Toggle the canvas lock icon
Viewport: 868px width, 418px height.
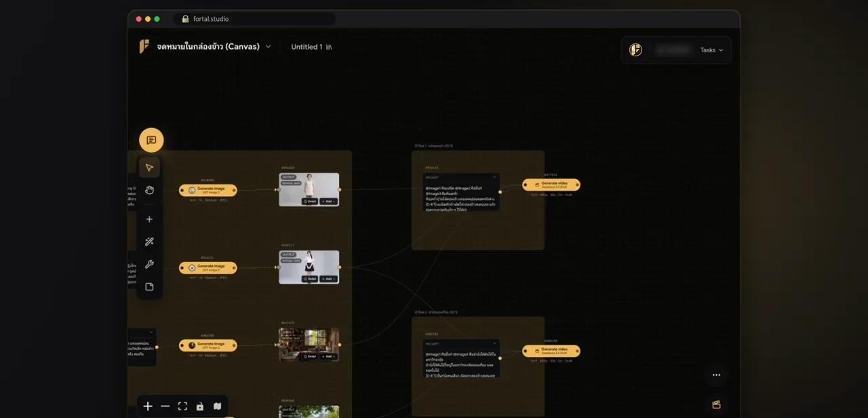199,406
